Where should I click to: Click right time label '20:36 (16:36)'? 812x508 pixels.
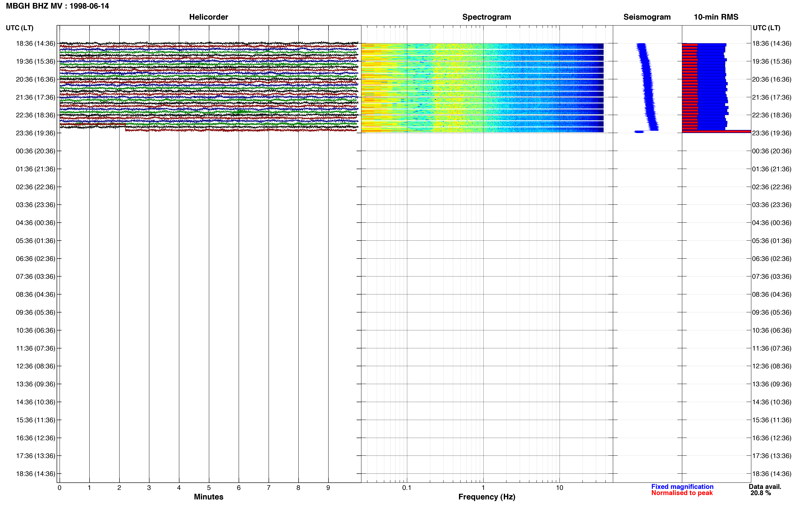[772, 79]
